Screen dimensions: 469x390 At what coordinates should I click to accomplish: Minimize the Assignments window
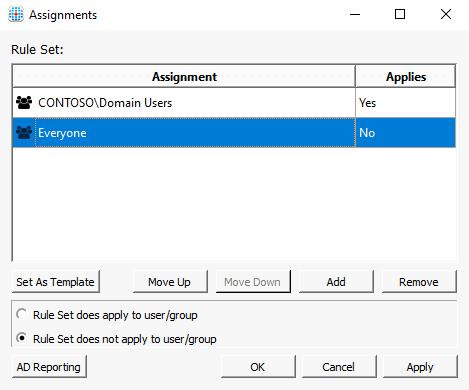[355, 14]
